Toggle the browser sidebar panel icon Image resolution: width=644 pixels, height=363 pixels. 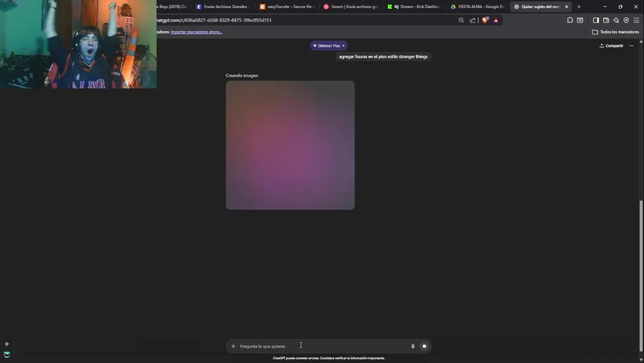(596, 20)
